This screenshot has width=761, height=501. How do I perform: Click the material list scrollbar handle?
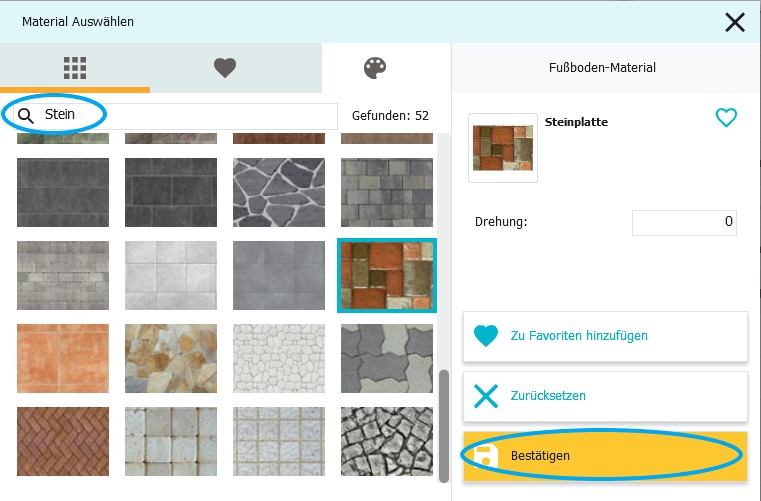tap(444, 426)
